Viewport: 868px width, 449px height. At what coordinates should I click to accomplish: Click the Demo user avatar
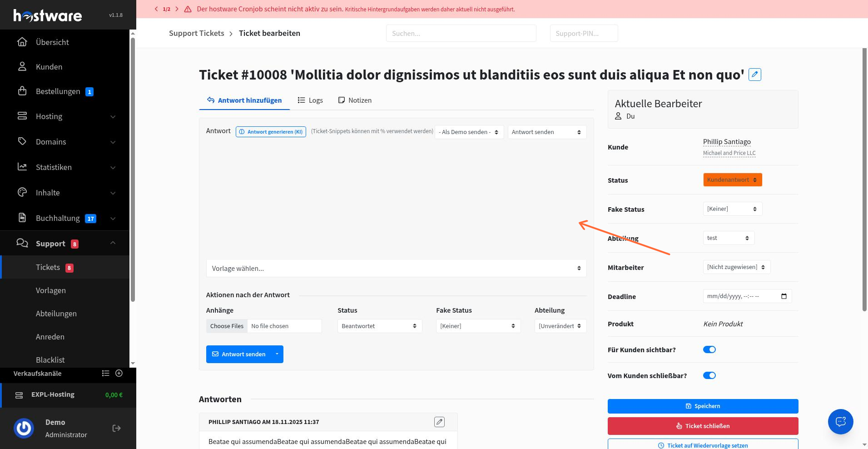(x=24, y=428)
